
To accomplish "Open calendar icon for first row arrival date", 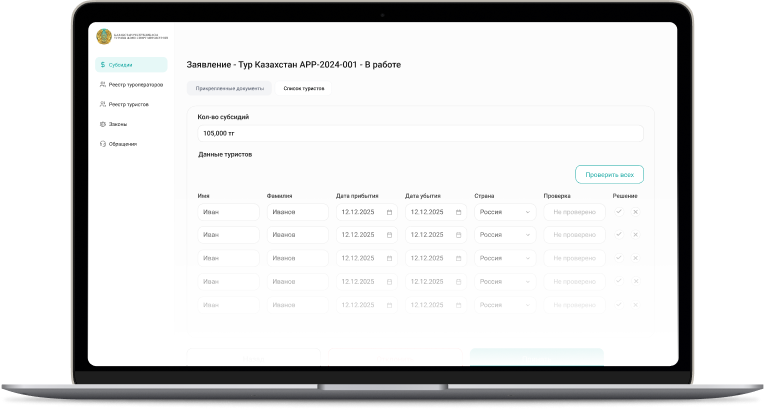I will click(389, 212).
